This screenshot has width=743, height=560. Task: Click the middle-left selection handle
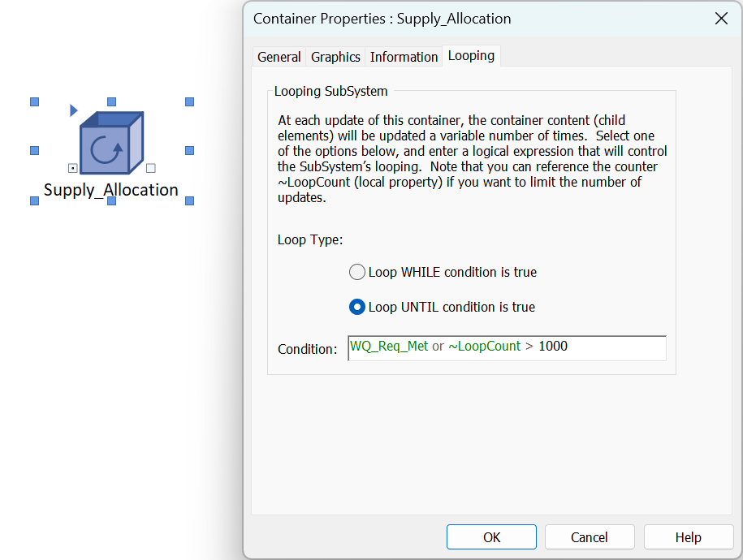[35, 151]
